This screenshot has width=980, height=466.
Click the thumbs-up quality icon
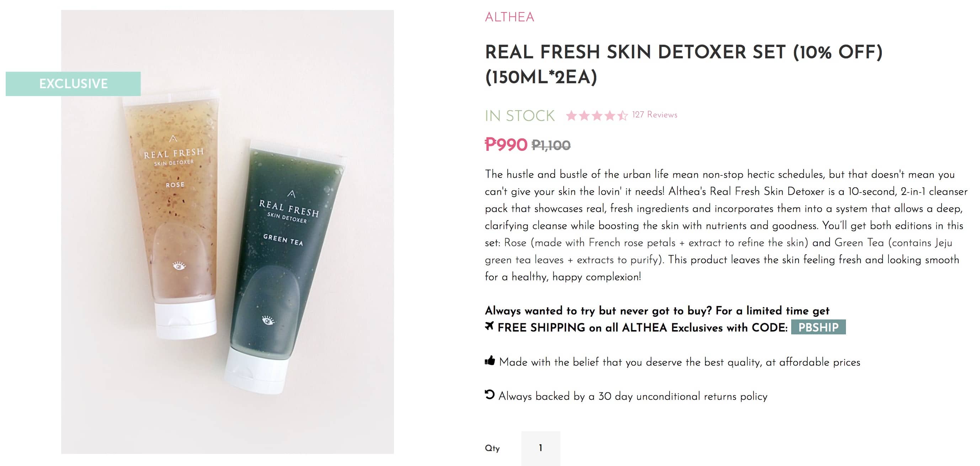(490, 361)
